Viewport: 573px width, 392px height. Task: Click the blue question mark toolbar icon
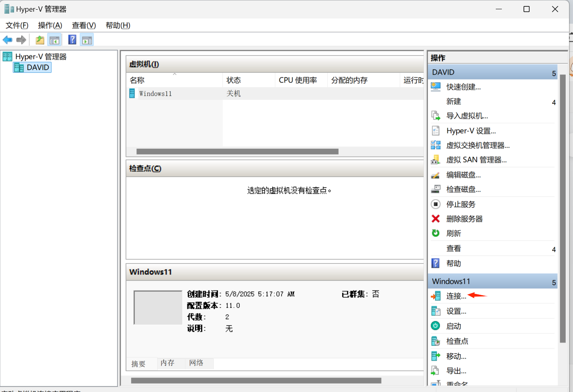tap(72, 40)
